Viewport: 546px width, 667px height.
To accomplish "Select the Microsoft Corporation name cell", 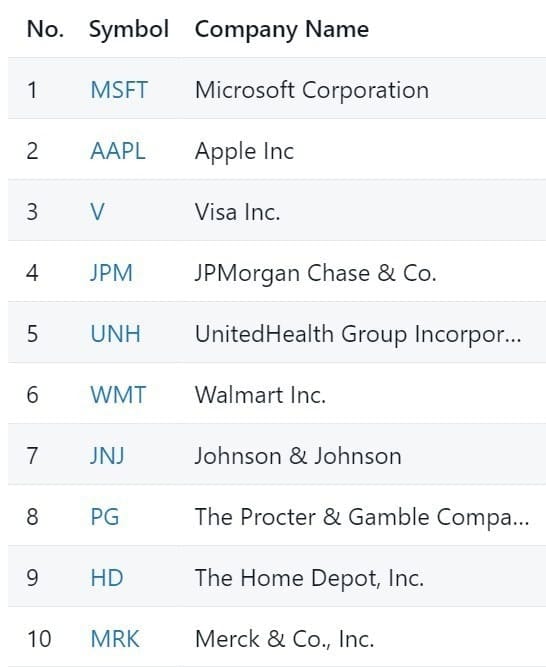I will click(x=312, y=90).
